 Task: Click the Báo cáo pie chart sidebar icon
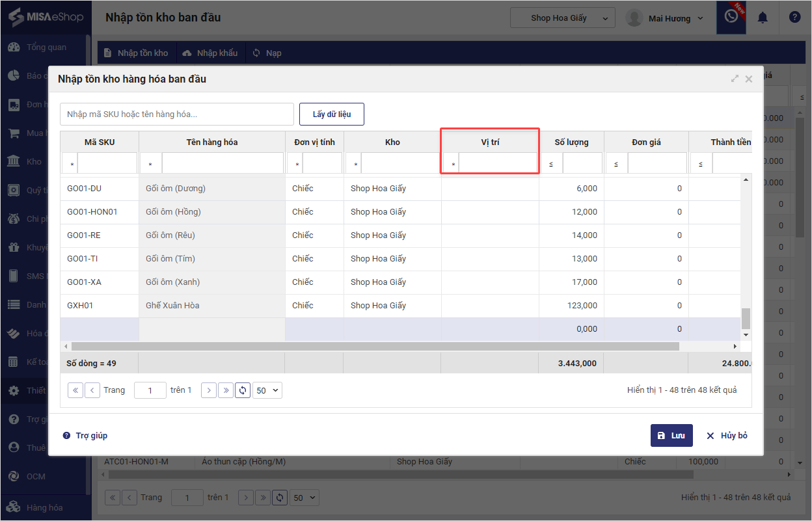[x=14, y=76]
